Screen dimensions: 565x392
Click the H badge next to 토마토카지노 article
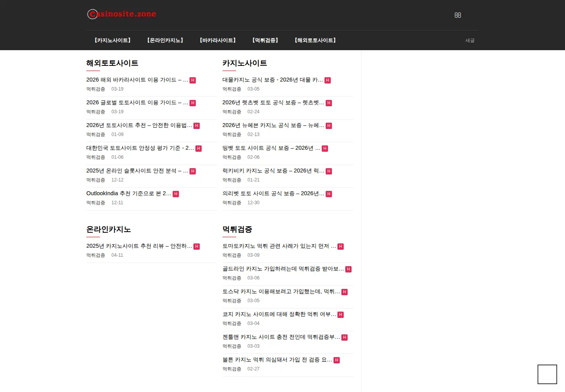[341, 247]
